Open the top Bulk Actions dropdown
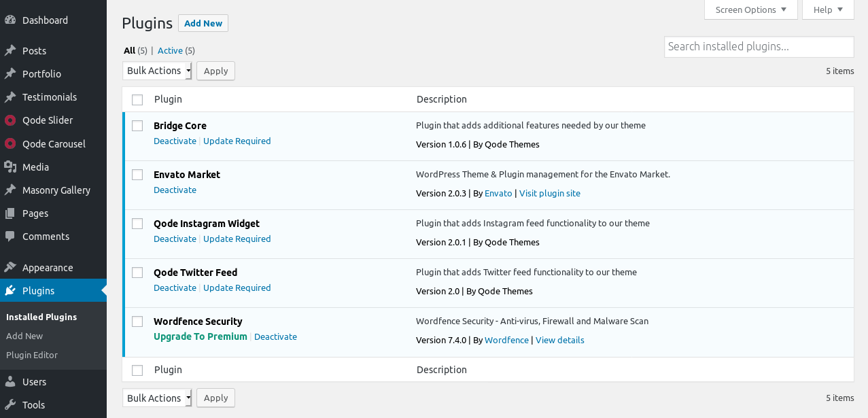The height and width of the screenshot is (418, 868). pyautogui.click(x=158, y=71)
